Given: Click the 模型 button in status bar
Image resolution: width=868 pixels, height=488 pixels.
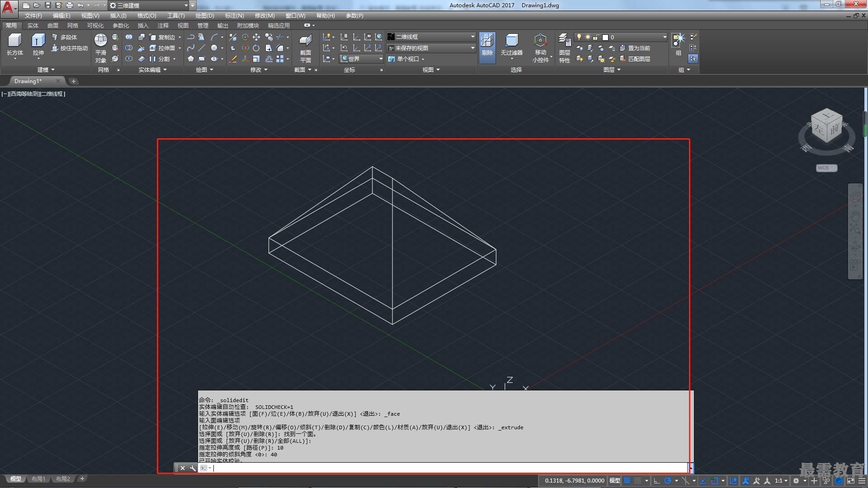Looking at the screenshot, I should click(x=614, y=481).
